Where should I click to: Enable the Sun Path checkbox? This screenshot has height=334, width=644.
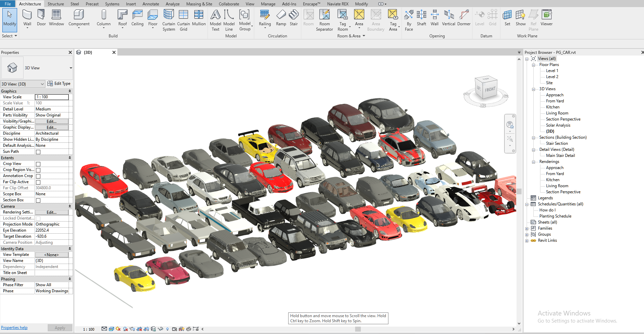coord(38,152)
